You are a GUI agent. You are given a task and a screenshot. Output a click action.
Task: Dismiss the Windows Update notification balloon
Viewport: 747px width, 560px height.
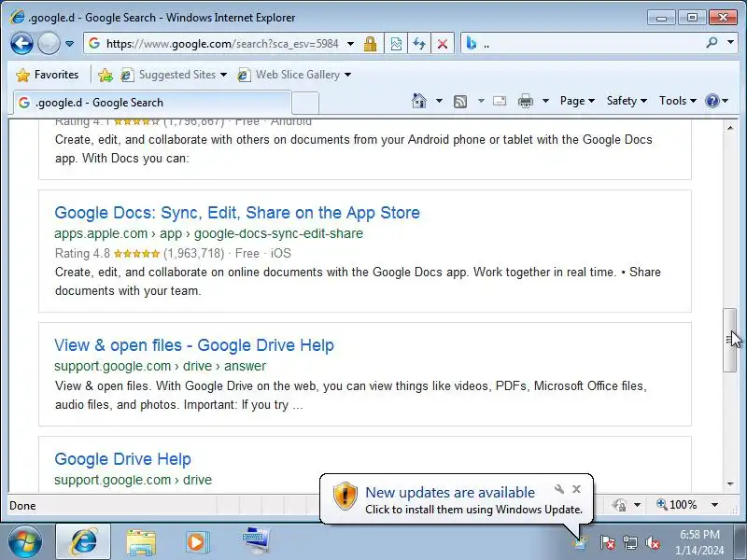(576, 489)
